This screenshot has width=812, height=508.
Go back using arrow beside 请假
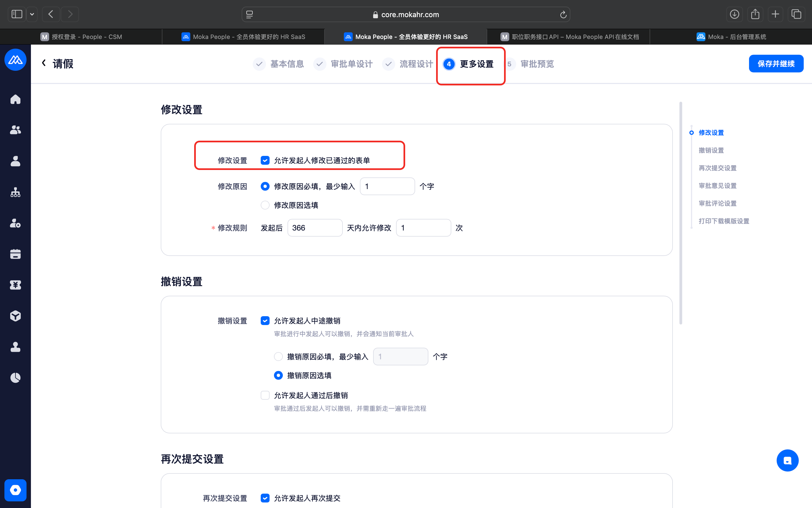(x=44, y=63)
